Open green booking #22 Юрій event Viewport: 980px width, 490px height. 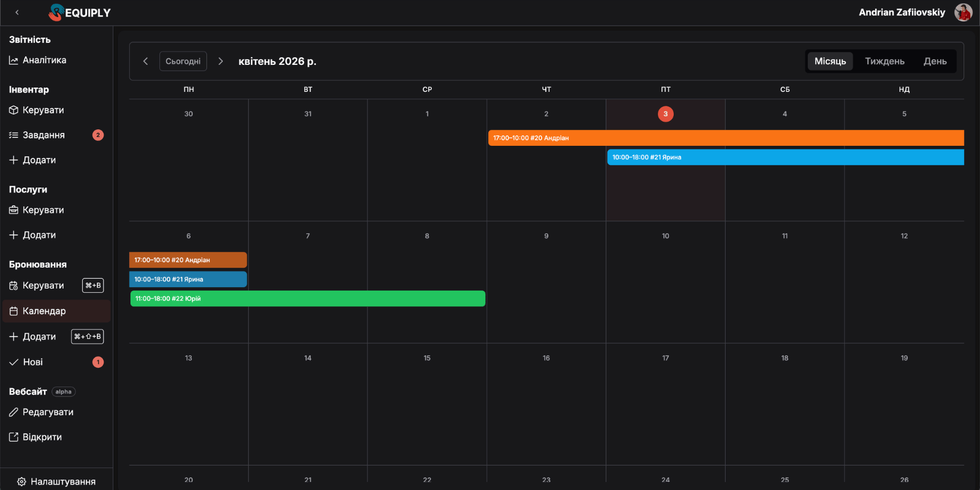click(307, 299)
